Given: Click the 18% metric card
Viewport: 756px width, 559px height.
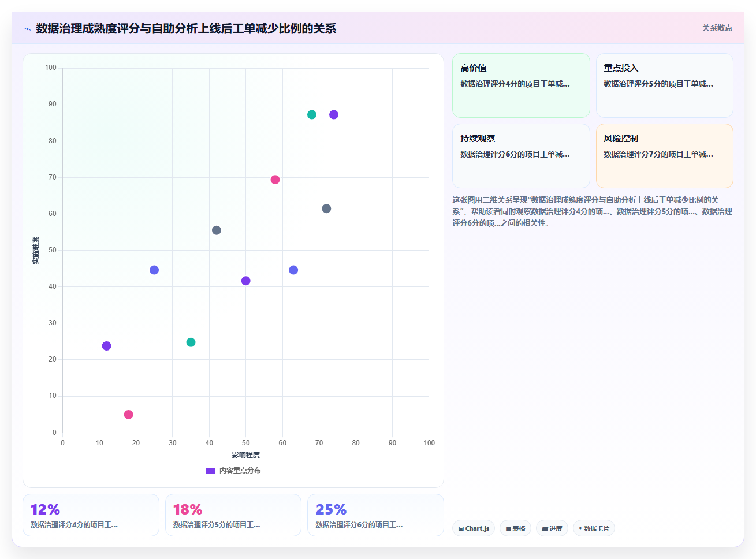Looking at the screenshot, I should [233, 515].
